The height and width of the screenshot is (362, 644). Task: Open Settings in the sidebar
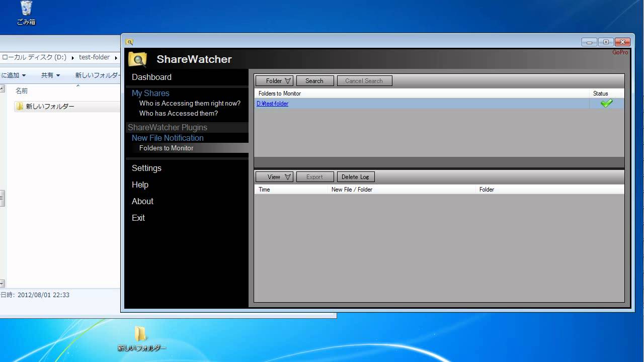pyautogui.click(x=146, y=168)
